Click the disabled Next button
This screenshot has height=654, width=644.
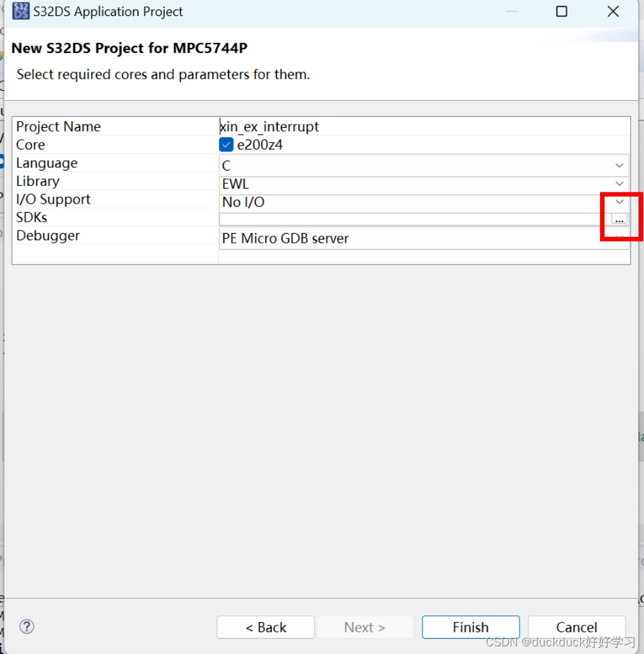coord(364,627)
